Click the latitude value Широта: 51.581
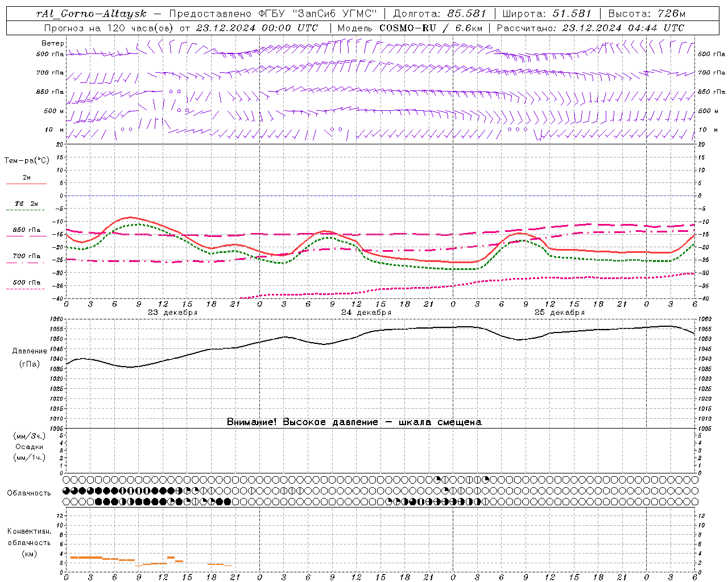Image resolution: width=728 pixels, height=582 pixels. [x=547, y=14]
